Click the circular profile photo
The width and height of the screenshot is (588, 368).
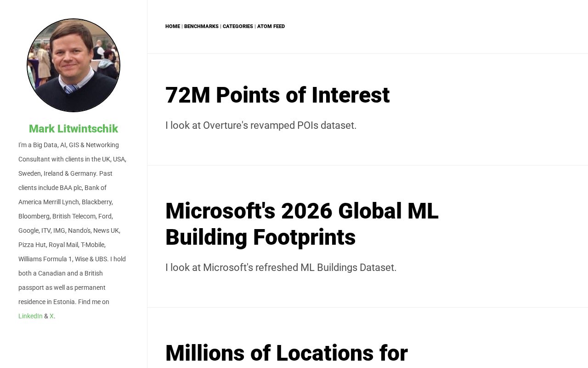pos(73,65)
